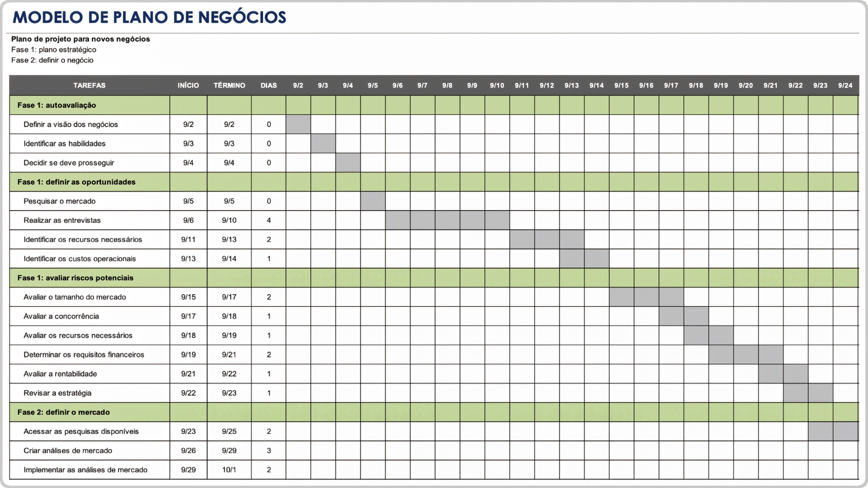Image resolution: width=868 pixels, height=488 pixels.
Task: Click the Gantt bar for Avaliar a rentabilidade
Action: click(783, 374)
